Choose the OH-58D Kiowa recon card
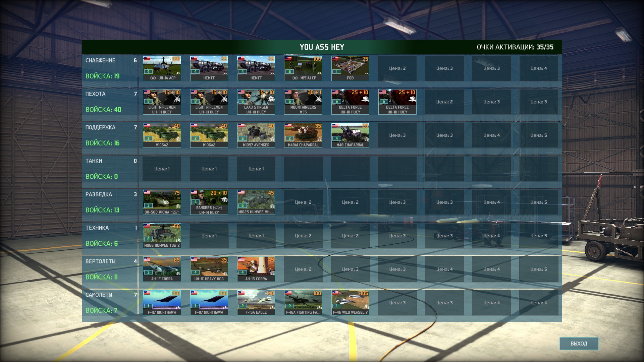The height and width of the screenshot is (362, 644). 162,202
